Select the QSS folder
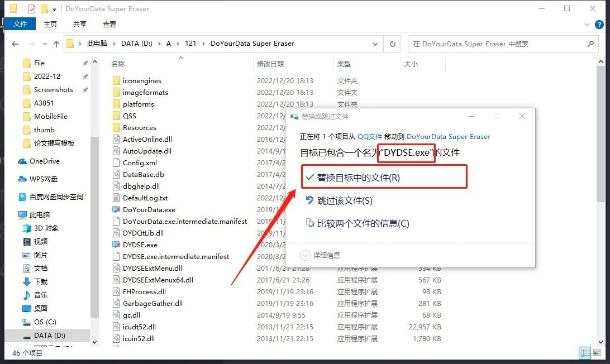This screenshot has height=364, width=610. [129, 116]
